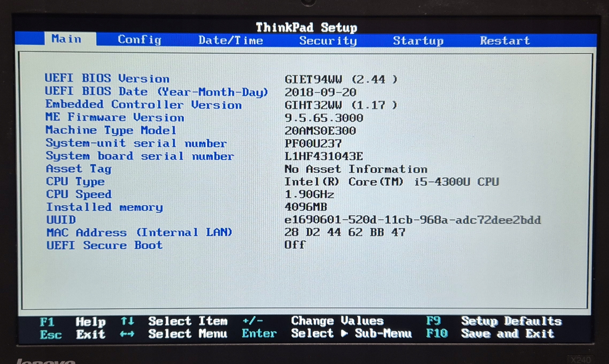
Task: Select firmware value 9.5.65.3000
Action: 324,118
